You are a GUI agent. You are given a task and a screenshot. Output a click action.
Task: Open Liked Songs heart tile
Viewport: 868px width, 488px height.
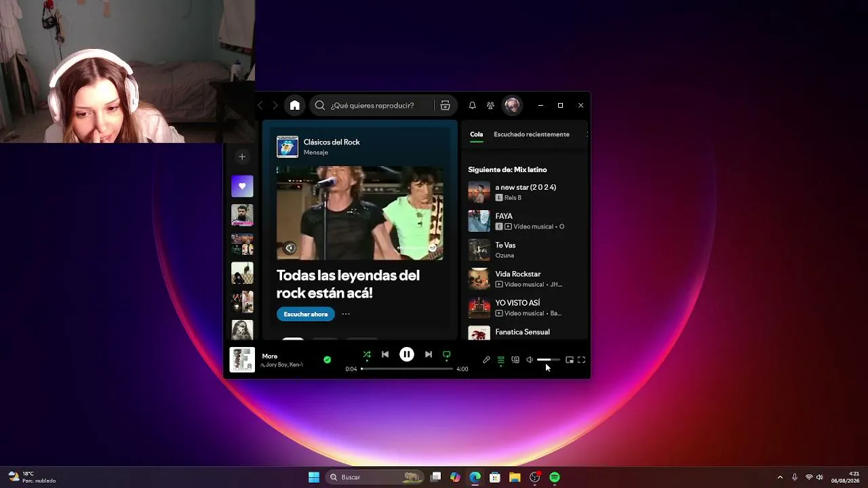pyautogui.click(x=242, y=186)
